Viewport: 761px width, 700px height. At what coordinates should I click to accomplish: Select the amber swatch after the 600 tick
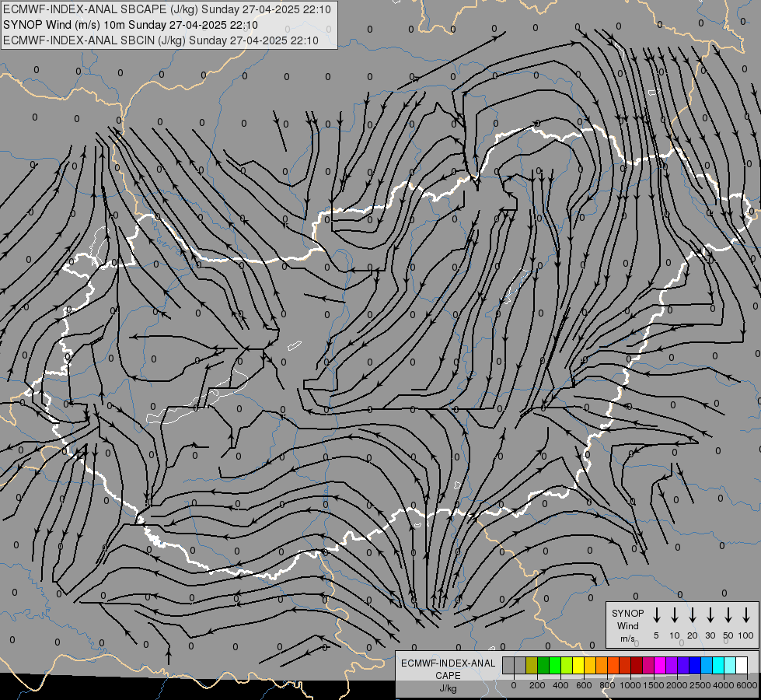590,665
